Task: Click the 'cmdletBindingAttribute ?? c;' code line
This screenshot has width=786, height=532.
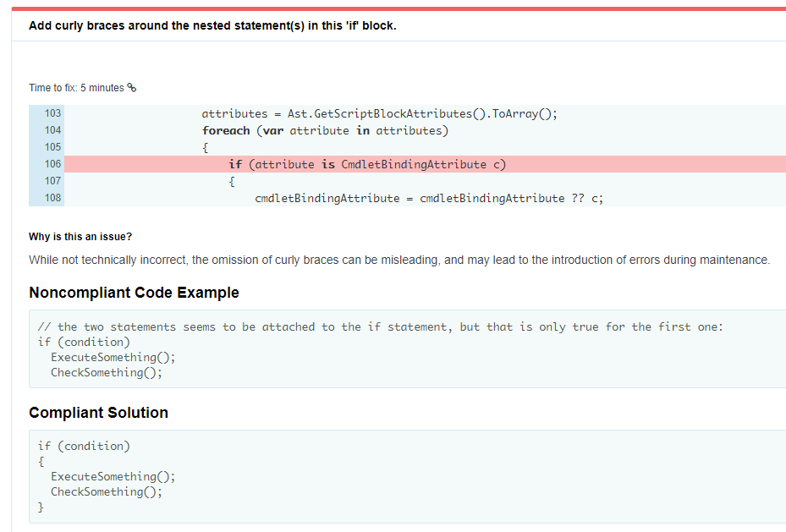Action: [429, 199]
